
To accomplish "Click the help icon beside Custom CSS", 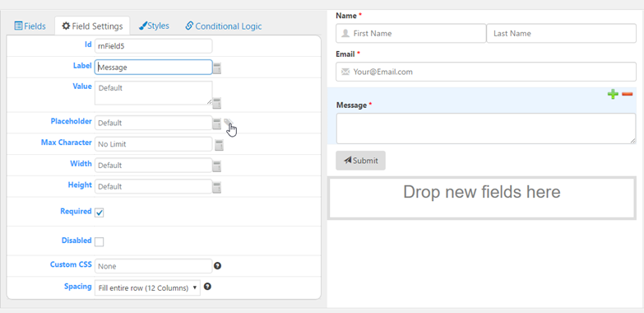I will [218, 266].
